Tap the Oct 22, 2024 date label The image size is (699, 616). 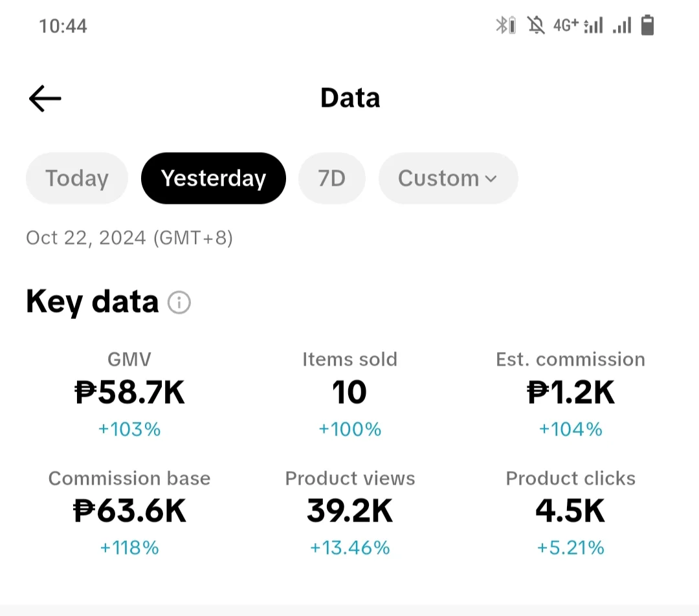pyautogui.click(x=129, y=238)
